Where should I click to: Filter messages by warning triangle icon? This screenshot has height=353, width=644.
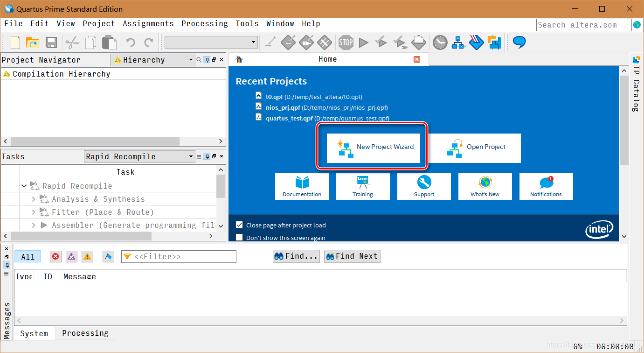pyautogui.click(x=87, y=256)
